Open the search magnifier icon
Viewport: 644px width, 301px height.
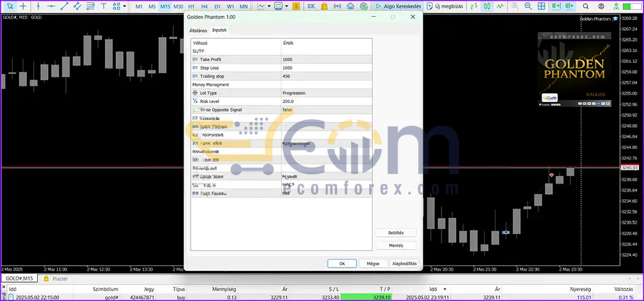(586, 6)
